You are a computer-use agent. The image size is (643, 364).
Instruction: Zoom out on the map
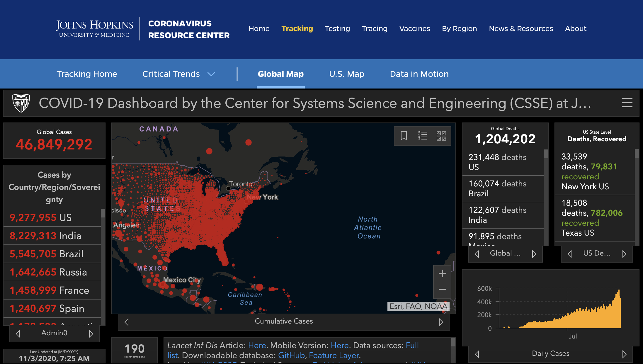tap(442, 290)
